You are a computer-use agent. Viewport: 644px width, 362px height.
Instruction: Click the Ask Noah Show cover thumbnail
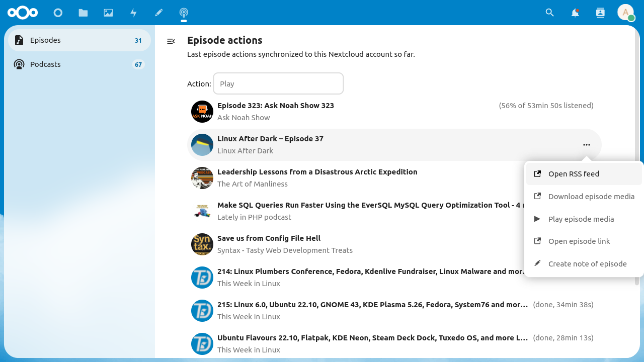click(x=202, y=112)
